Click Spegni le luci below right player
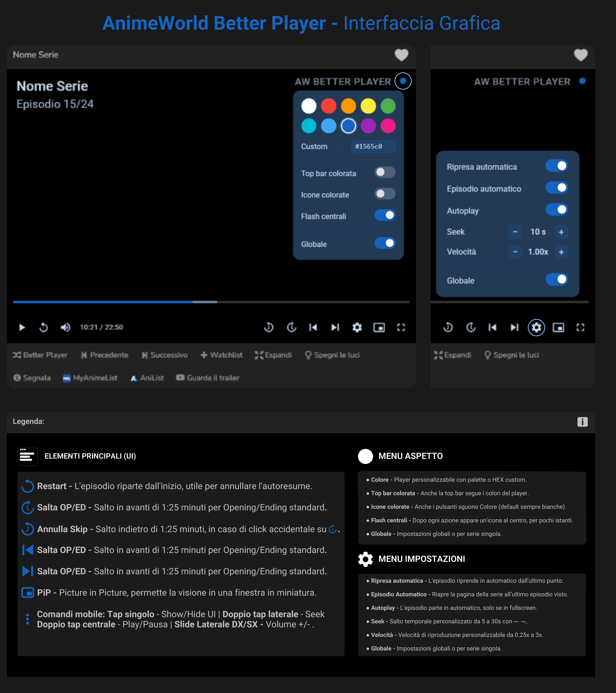 point(512,355)
